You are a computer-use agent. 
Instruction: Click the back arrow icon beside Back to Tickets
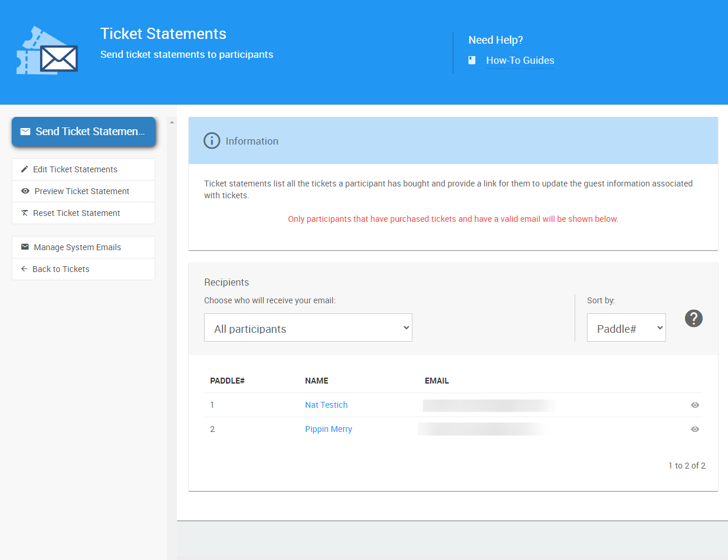pyautogui.click(x=24, y=269)
